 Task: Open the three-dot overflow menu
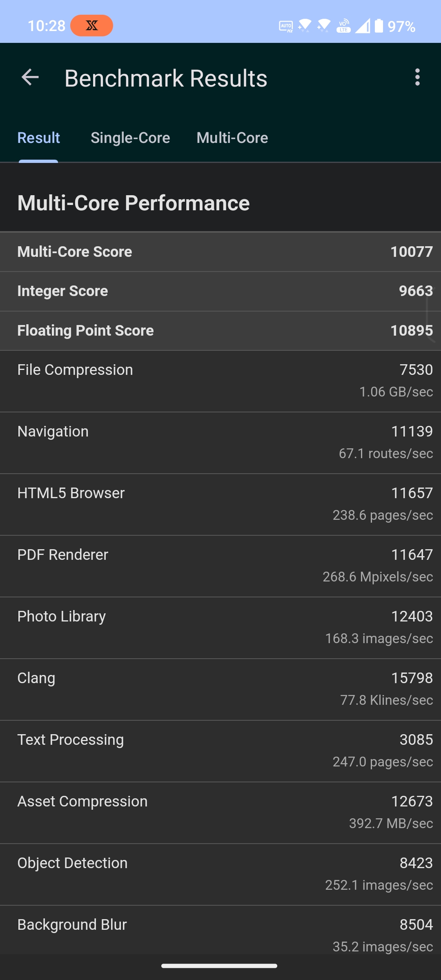point(417,77)
